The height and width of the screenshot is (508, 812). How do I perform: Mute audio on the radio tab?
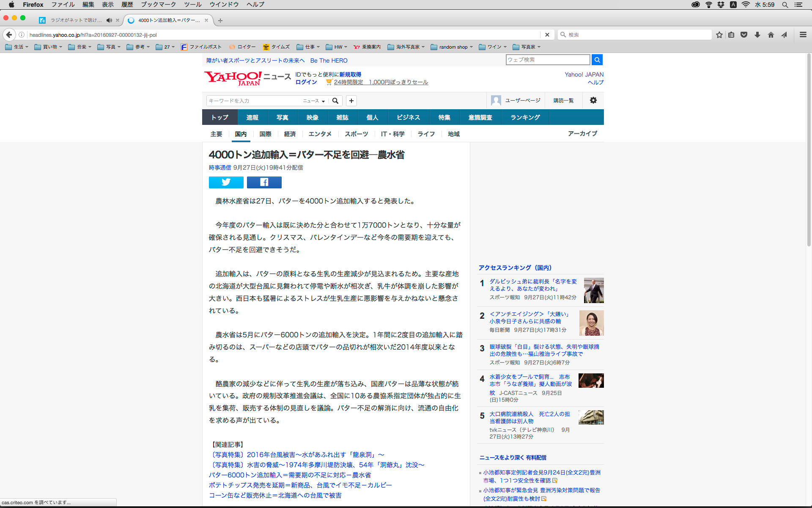click(x=109, y=20)
